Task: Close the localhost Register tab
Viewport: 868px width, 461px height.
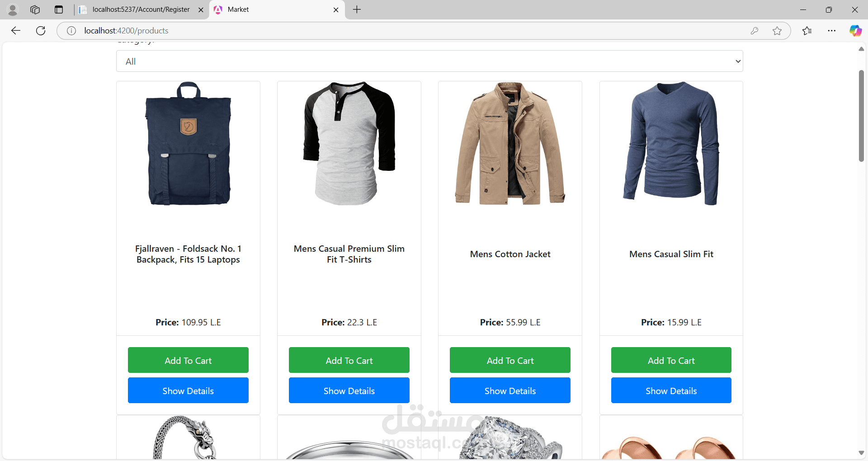Action: point(201,9)
